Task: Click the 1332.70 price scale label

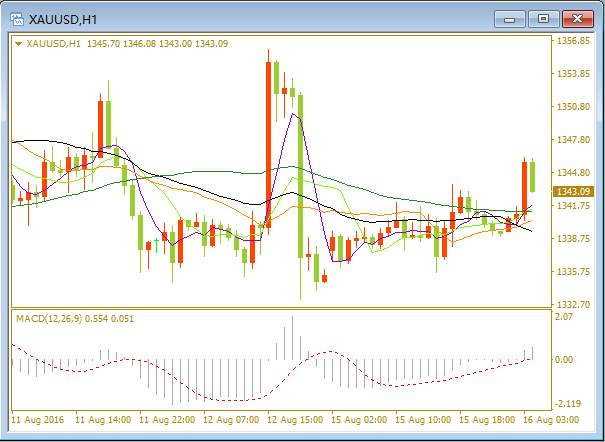Action: (x=573, y=305)
